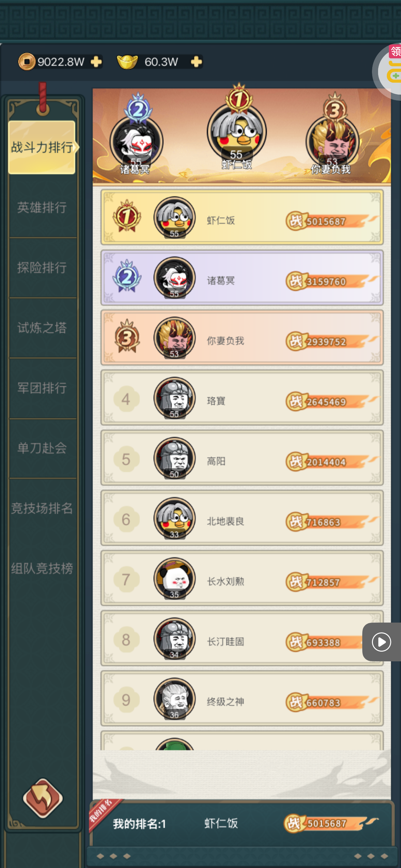Click the floating play video button
Screen dimensions: 401x868
[381, 642]
